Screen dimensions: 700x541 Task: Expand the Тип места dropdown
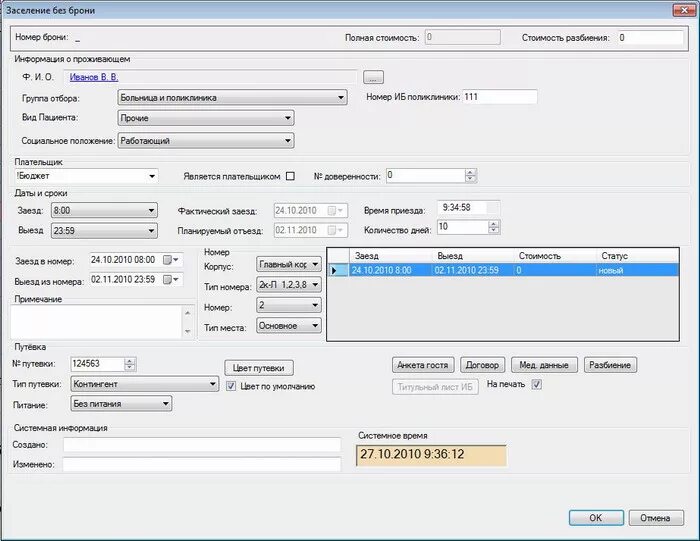pyautogui.click(x=289, y=326)
